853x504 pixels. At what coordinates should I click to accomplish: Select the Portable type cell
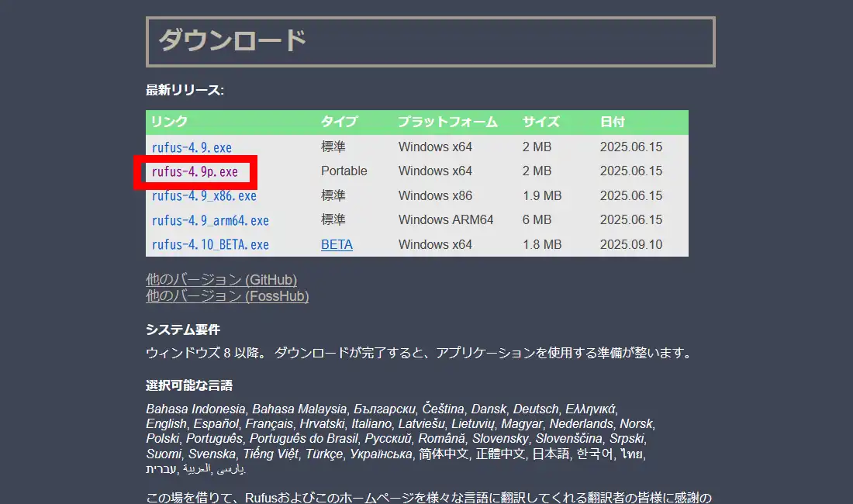[344, 171]
